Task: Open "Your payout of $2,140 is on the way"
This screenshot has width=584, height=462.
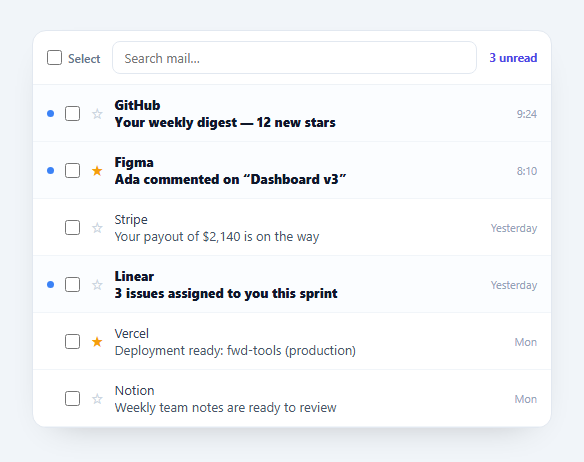Action: pyautogui.click(x=217, y=237)
